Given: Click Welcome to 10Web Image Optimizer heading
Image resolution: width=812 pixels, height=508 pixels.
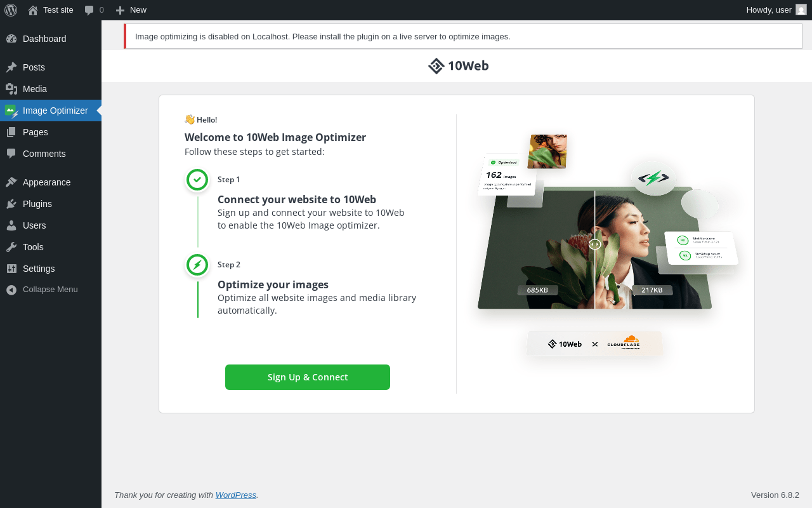Looking at the screenshot, I should (275, 137).
